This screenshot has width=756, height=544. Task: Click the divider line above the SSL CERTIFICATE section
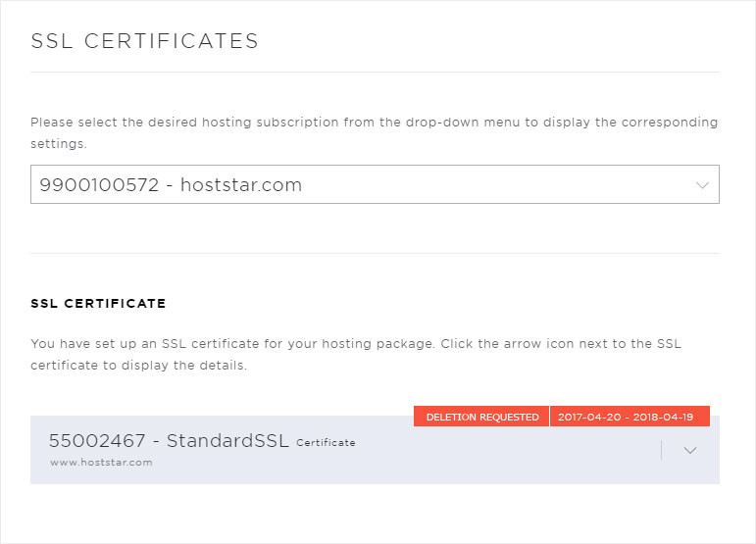[375, 253]
